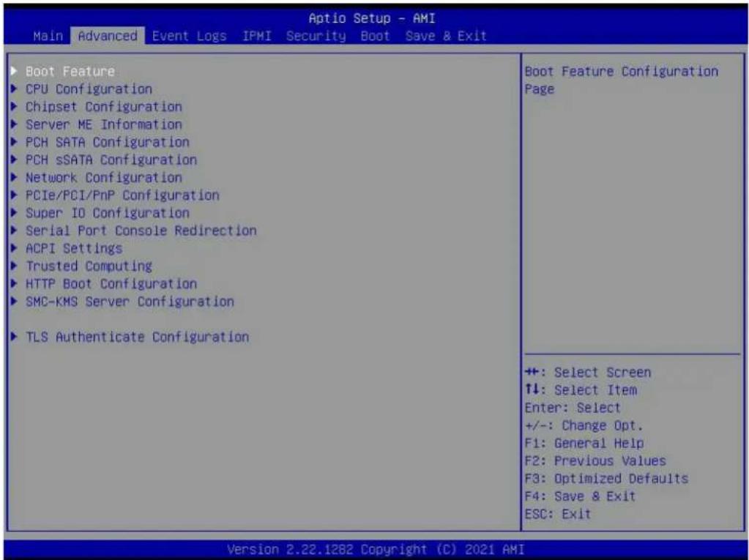The width and height of the screenshot is (749, 560).
Task: Click the arrow beside CPU Configuration
Action: 15,89
